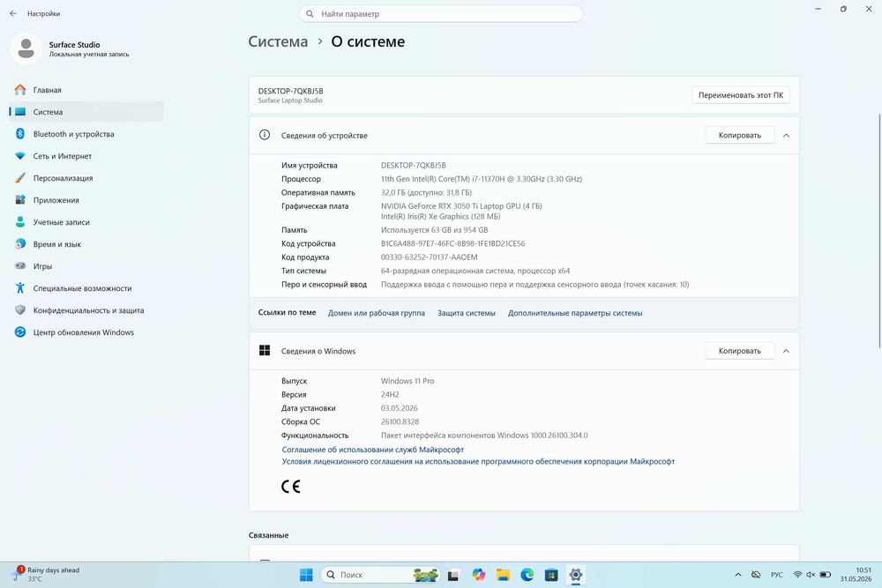
Task: Click the Wi-Fi tray icon
Action: pyautogui.click(x=797, y=575)
